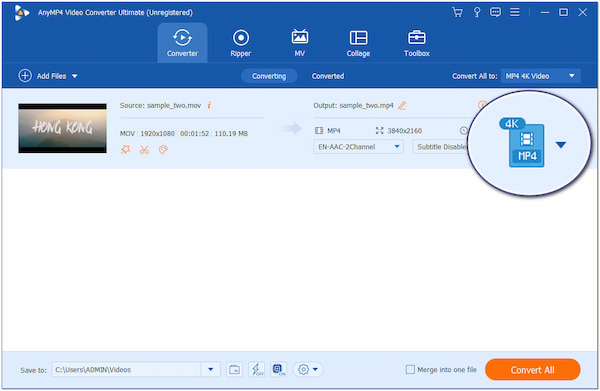
Task: Toggle the GPU hardware acceleration ON icon
Action: coord(279,370)
